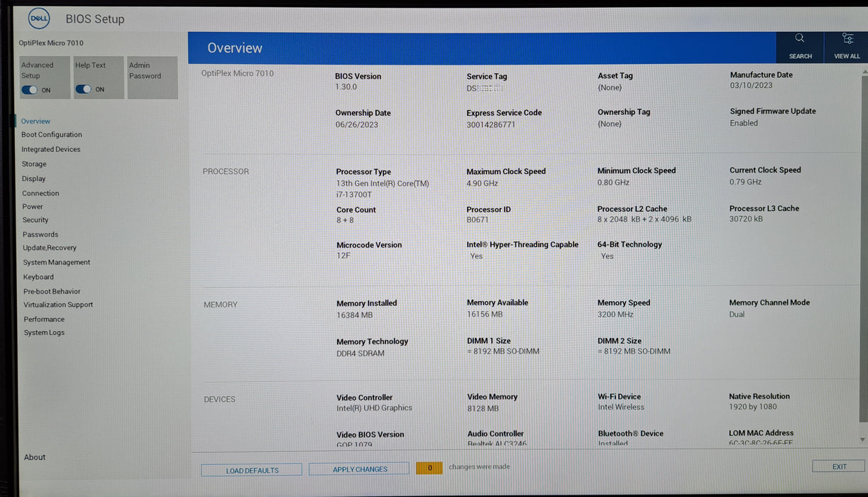Click the Video Controller Intel(R) UHD Graphics

[x=374, y=408]
